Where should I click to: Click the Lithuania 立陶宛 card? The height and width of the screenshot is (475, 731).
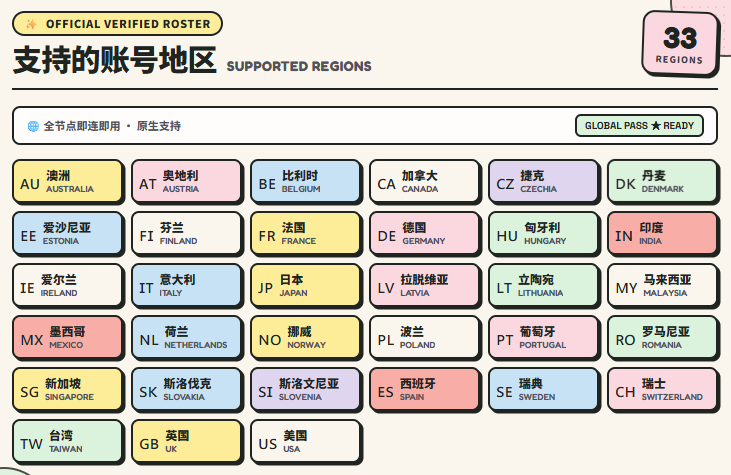(x=544, y=285)
